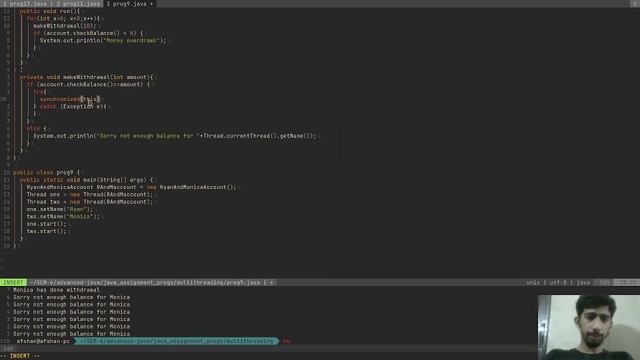Select the prog9.java tab
The height and width of the screenshot is (360, 640).
(130, 4)
